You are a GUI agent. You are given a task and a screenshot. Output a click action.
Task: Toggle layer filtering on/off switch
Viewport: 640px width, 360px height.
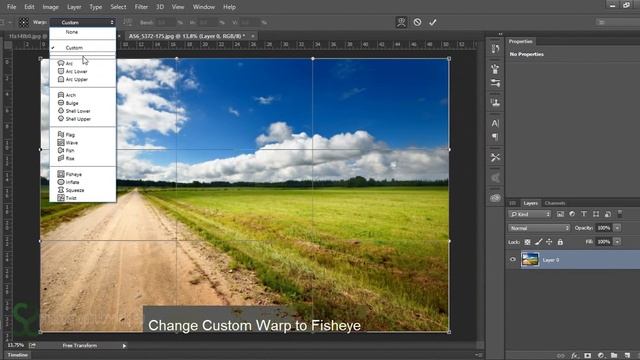pyautogui.click(x=620, y=213)
